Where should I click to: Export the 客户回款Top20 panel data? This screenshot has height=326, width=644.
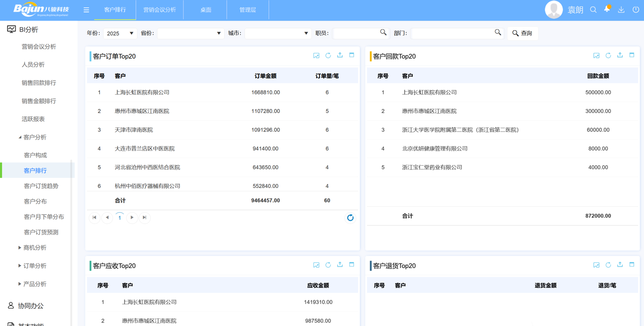pos(620,55)
